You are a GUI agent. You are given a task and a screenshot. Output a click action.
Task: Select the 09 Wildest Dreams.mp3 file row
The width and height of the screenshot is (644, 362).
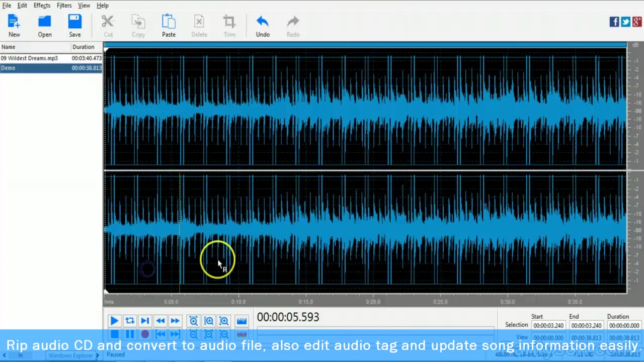(51, 58)
